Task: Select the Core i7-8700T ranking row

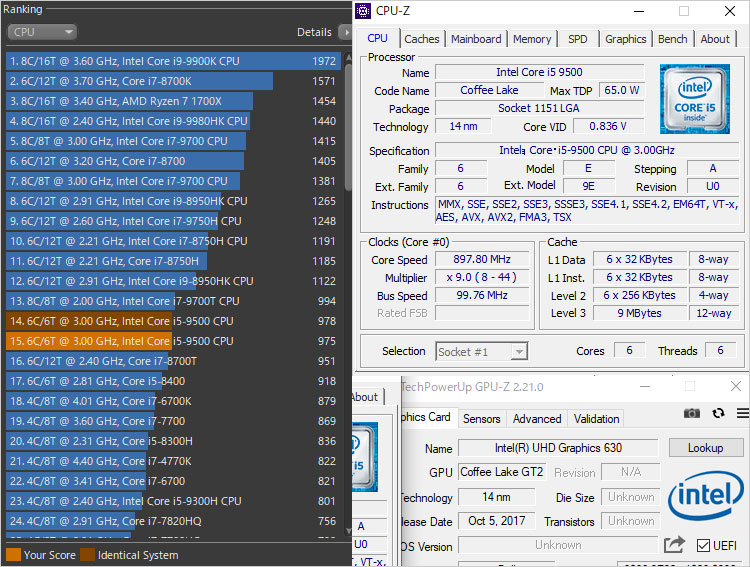Action: click(173, 361)
